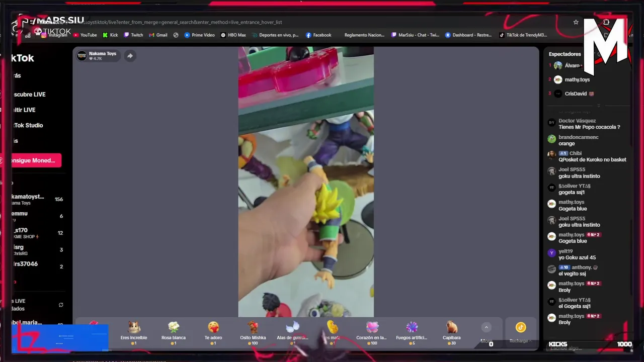Open the Espectadores viewers header

pyautogui.click(x=565, y=54)
